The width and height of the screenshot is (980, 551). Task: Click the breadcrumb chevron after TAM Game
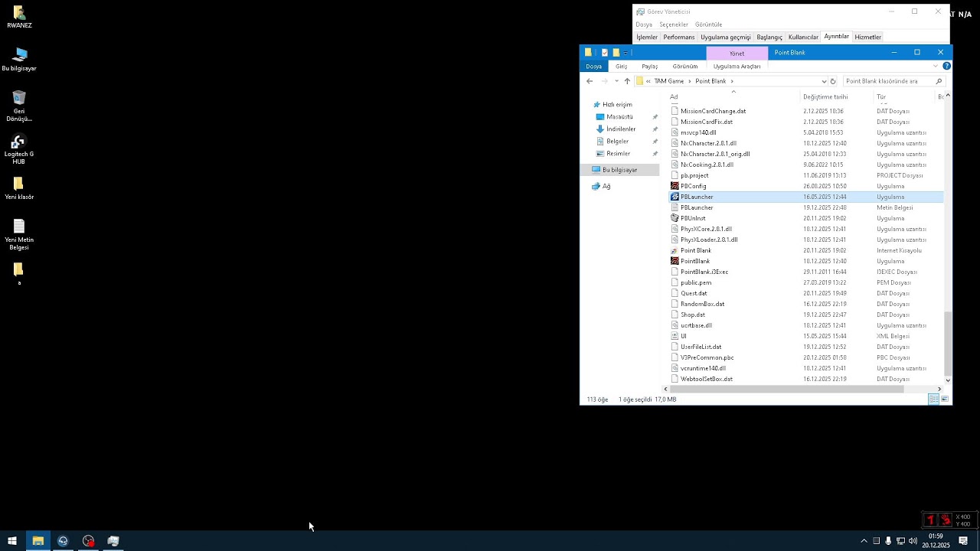(690, 81)
